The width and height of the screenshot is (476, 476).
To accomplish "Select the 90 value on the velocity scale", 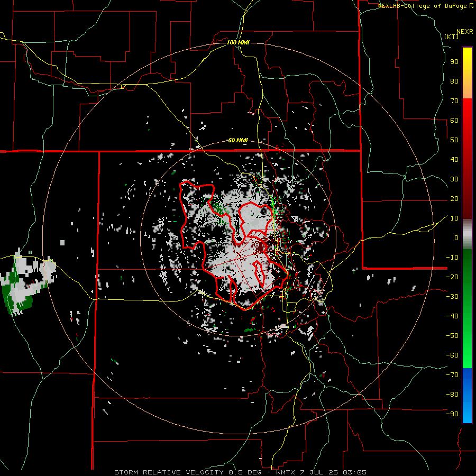I will tap(454, 62).
